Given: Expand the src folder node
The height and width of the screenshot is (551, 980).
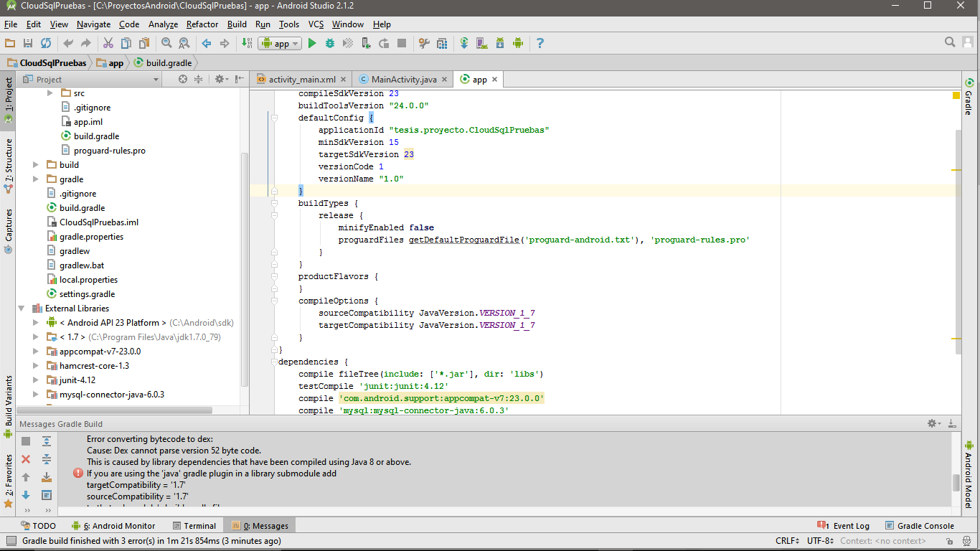Looking at the screenshot, I should tap(50, 93).
